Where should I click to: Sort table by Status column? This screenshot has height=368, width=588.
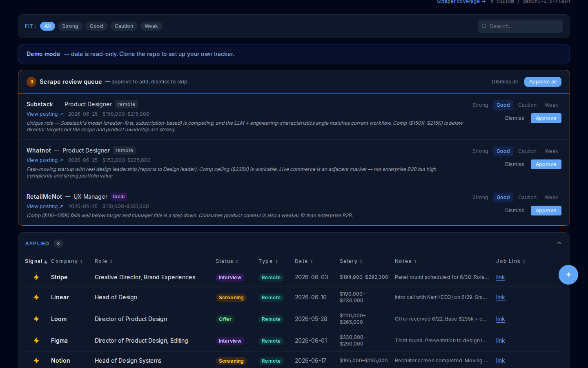click(227, 261)
